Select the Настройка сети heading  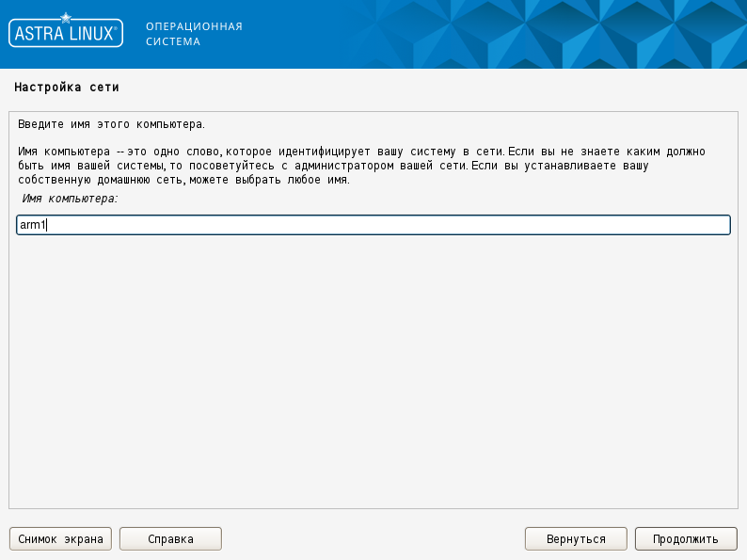[x=67, y=88]
